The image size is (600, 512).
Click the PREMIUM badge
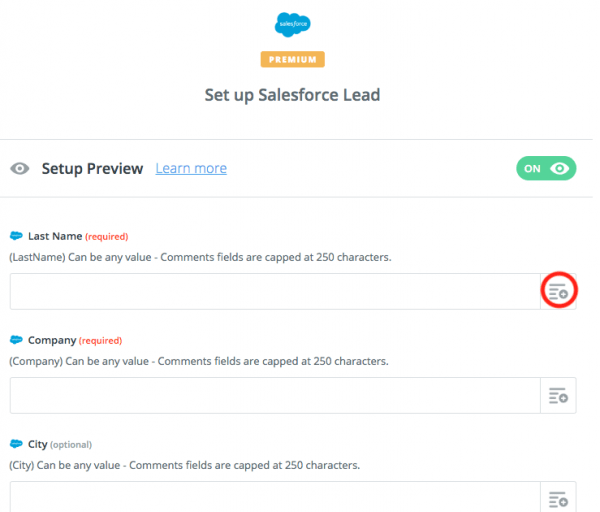click(292, 60)
